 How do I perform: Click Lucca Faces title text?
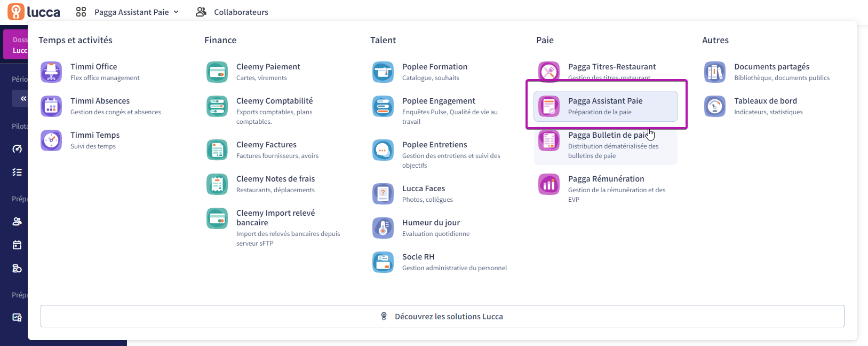tap(424, 188)
